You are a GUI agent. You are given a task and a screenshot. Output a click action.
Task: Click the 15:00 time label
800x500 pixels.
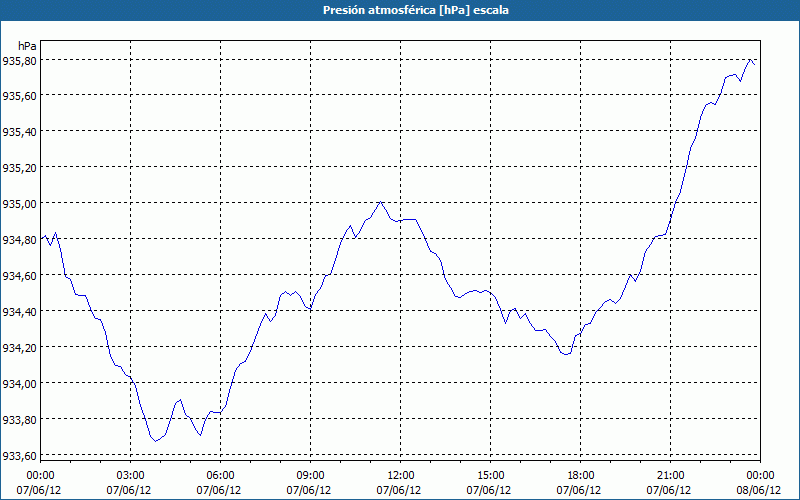pos(490,476)
